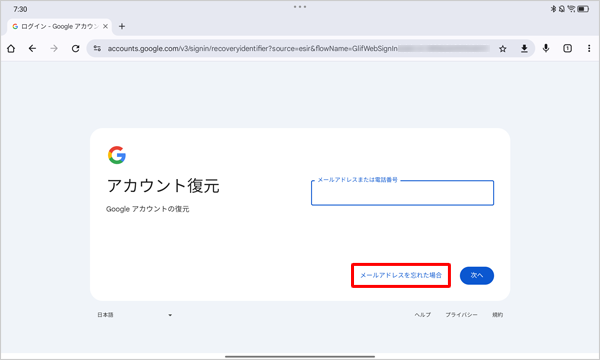Tap the Bluetooth icon in status bar
The width and height of the screenshot is (600, 360).
point(553,9)
